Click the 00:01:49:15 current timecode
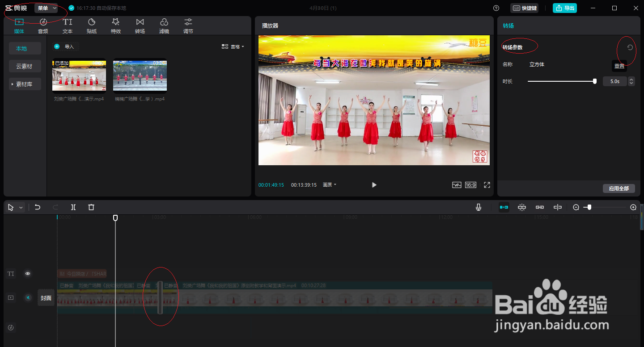The width and height of the screenshot is (644, 347). coord(271,185)
